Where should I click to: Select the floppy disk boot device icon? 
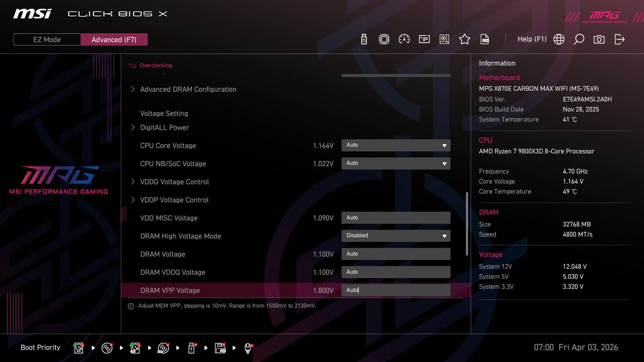click(220, 348)
